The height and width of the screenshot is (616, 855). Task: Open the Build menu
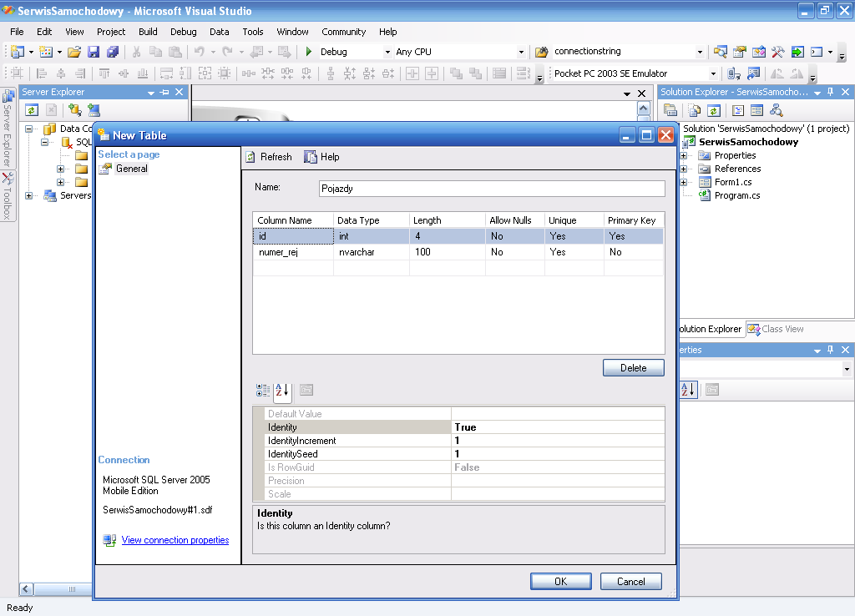click(x=148, y=32)
